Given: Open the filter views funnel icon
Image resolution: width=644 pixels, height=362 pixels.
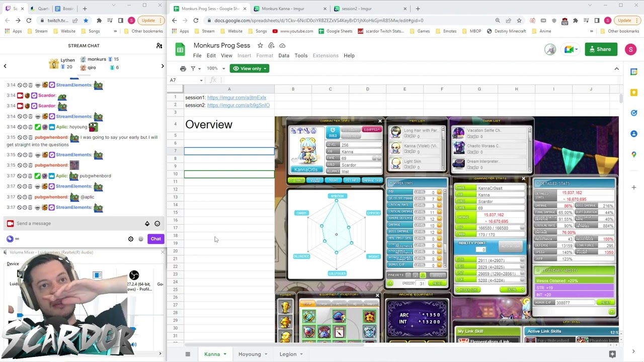Looking at the screenshot, I should pyautogui.click(x=194, y=68).
